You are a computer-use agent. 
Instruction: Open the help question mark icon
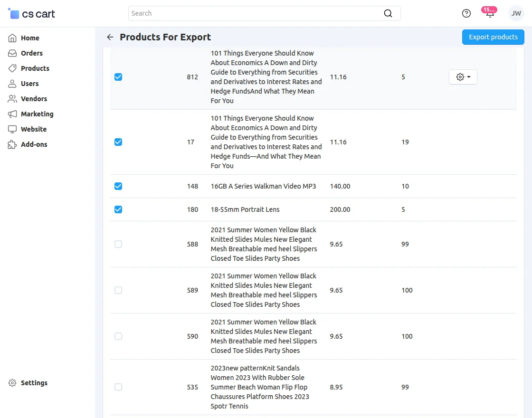click(466, 13)
